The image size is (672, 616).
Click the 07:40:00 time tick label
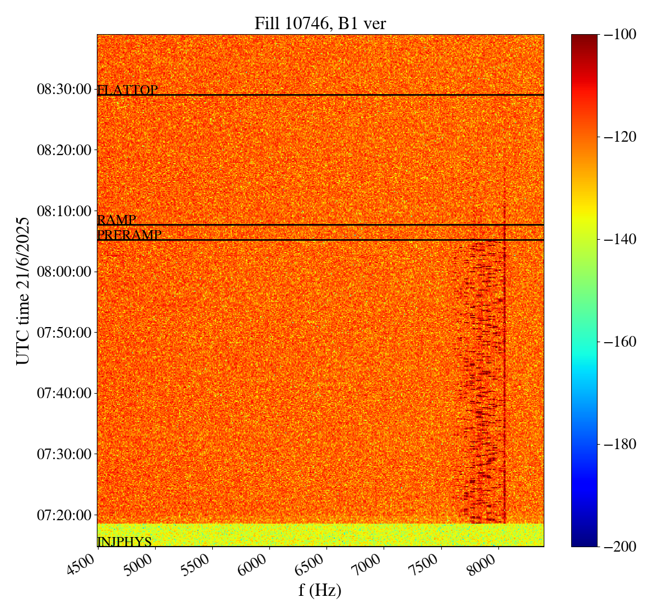point(64,393)
